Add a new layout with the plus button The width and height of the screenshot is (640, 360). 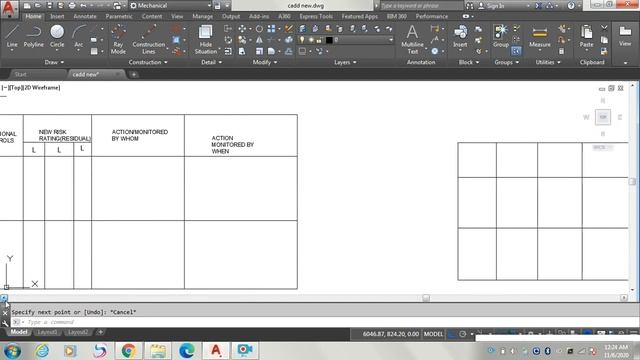[100, 332]
